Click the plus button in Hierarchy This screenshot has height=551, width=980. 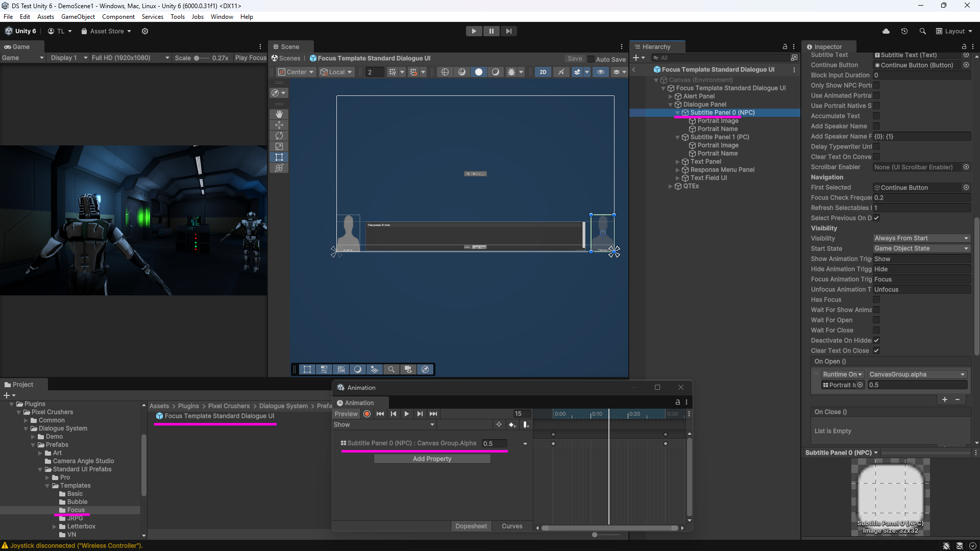click(636, 58)
